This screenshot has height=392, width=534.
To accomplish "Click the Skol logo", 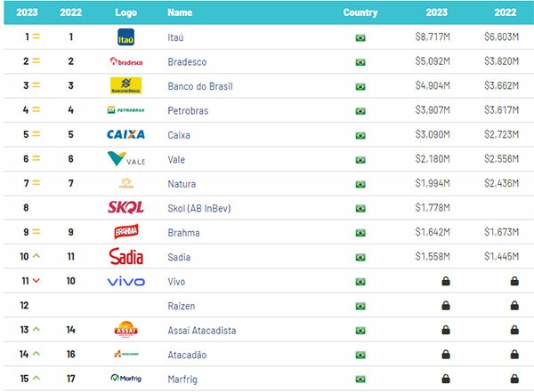I will tap(125, 207).
